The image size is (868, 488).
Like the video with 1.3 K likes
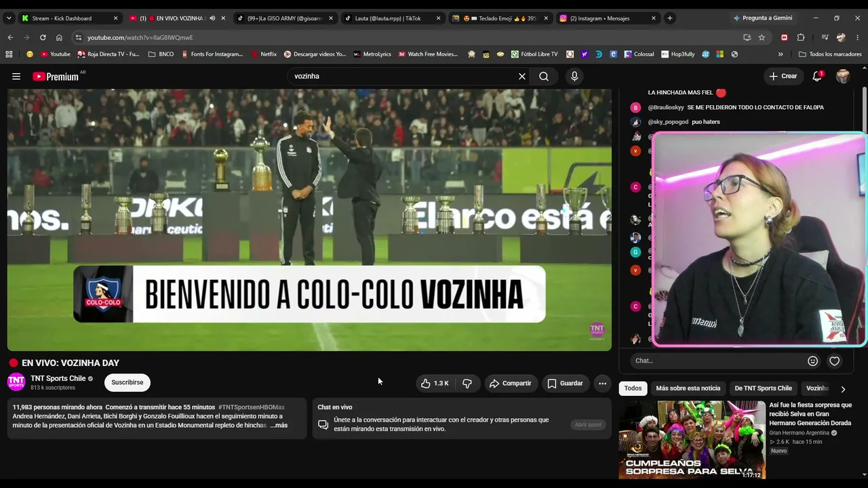tap(434, 384)
